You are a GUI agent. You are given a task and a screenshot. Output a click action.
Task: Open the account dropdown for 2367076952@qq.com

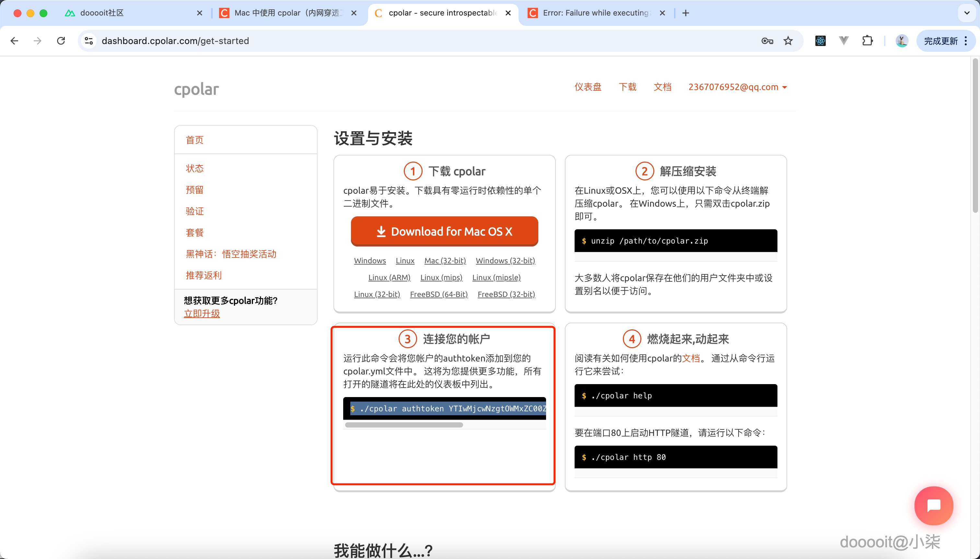(x=736, y=87)
